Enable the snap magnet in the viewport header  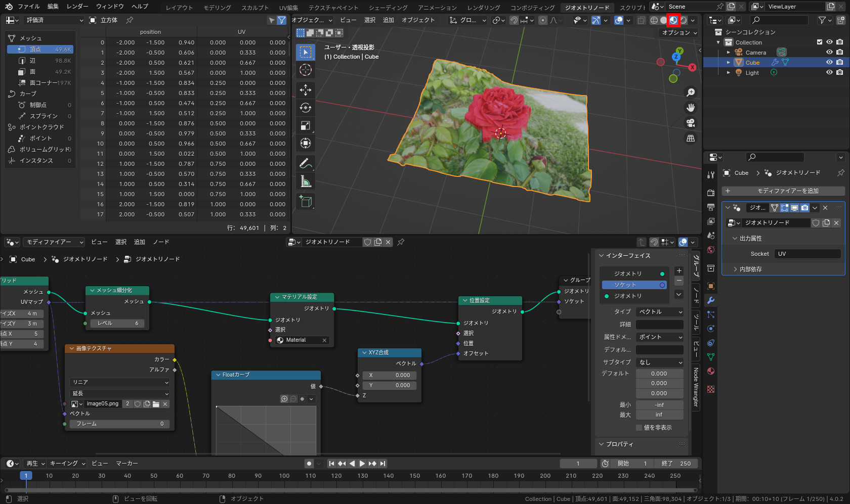point(514,20)
